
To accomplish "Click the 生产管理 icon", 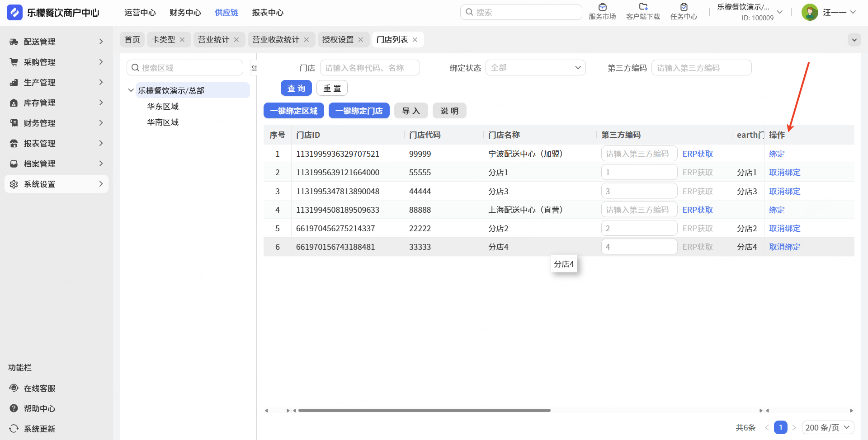I will (14, 82).
